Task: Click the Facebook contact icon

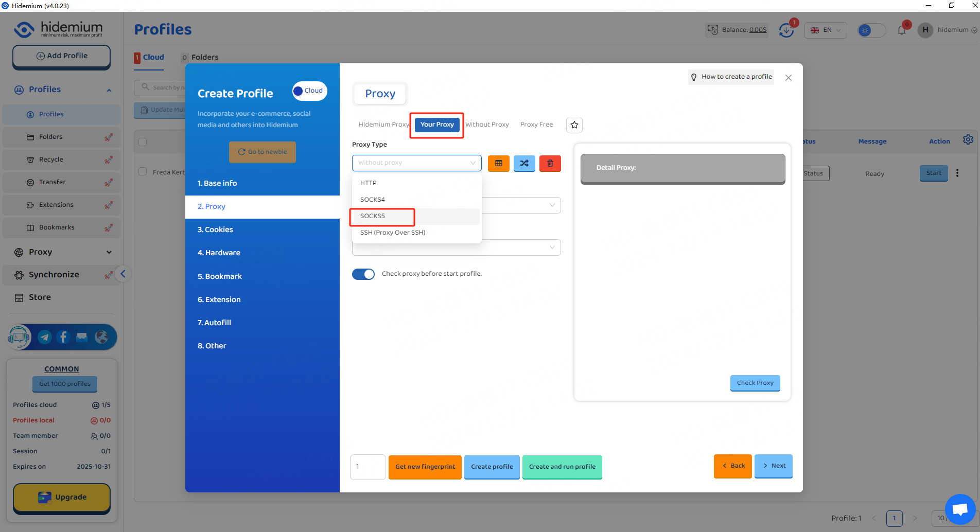Action: 63,337
